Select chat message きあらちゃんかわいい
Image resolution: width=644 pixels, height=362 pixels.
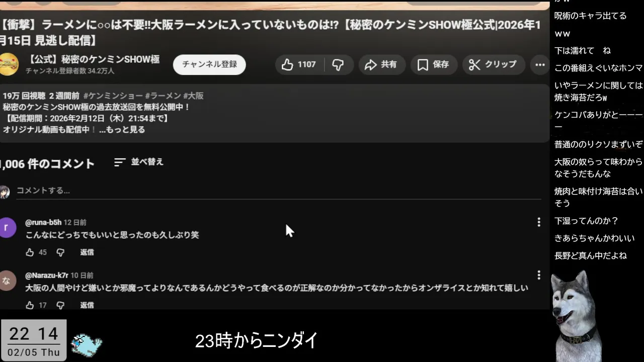coord(595,238)
